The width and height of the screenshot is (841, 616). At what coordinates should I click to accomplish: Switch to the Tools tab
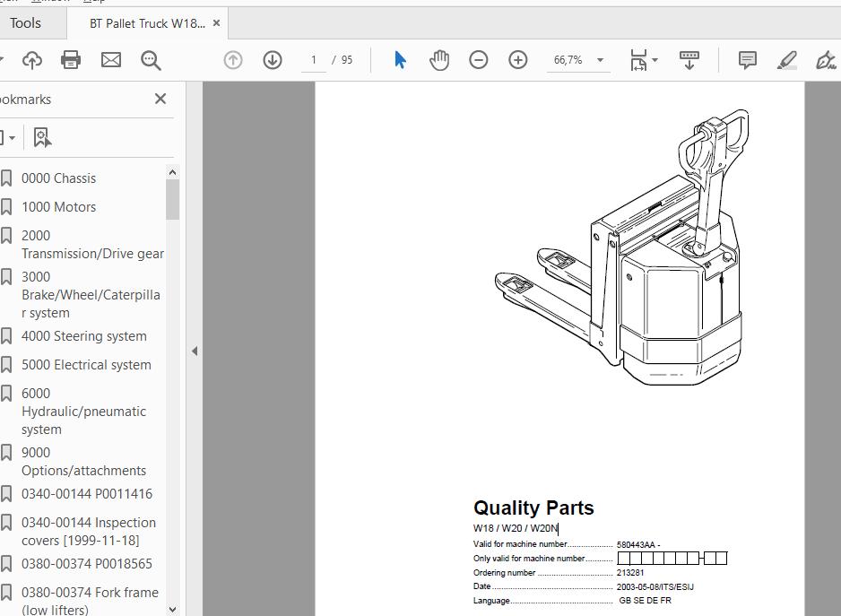point(25,23)
